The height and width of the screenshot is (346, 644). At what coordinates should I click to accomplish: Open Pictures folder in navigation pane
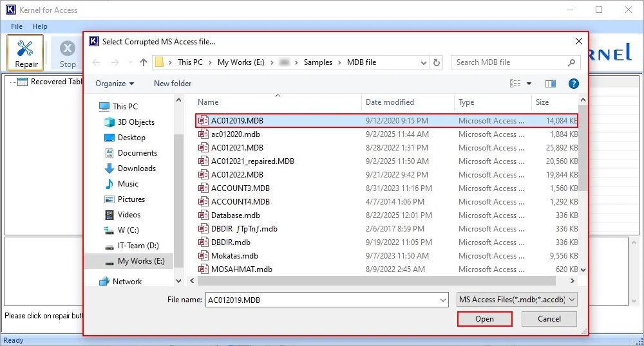point(125,199)
